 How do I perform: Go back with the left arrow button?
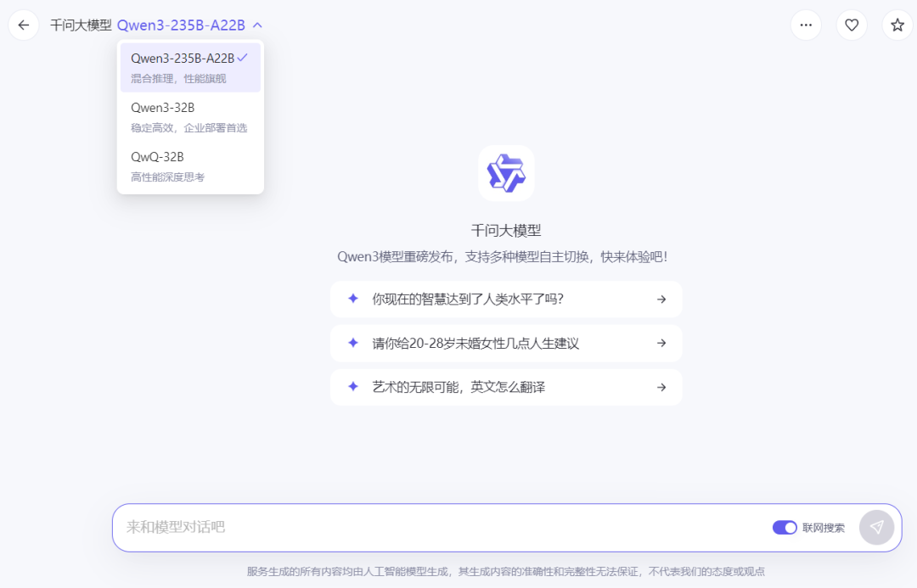point(24,25)
